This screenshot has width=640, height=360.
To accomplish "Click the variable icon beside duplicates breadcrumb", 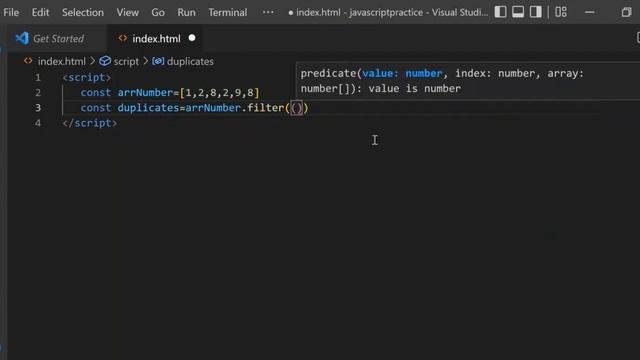I will click(x=158, y=61).
